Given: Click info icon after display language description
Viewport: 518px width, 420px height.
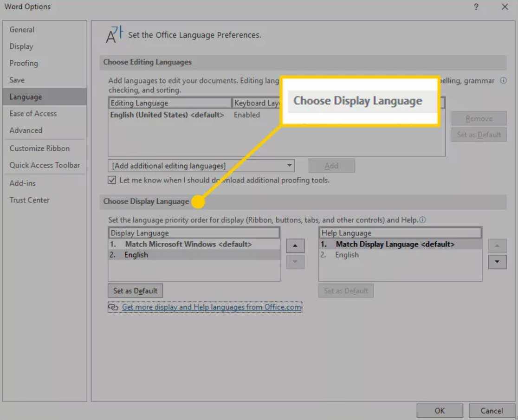Looking at the screenshot, I should click(x=423, y=220).
